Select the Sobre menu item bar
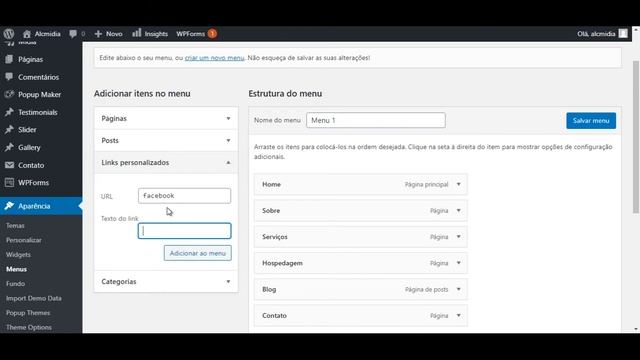The height and width of the screenshot is (360, 640). tap(360, 211)
